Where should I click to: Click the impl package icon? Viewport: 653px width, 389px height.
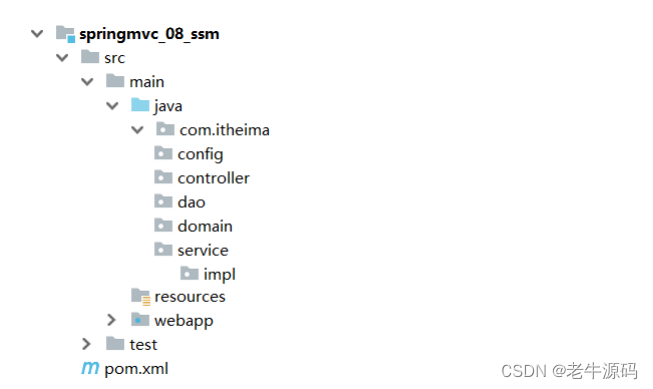point(189,274)
